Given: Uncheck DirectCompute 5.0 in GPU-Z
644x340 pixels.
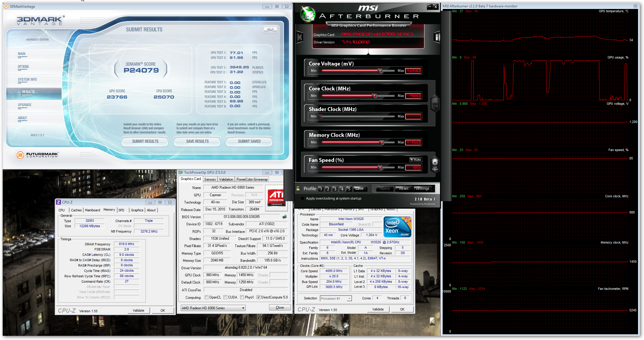Looking at the screenshot, I should click(259, 297).
